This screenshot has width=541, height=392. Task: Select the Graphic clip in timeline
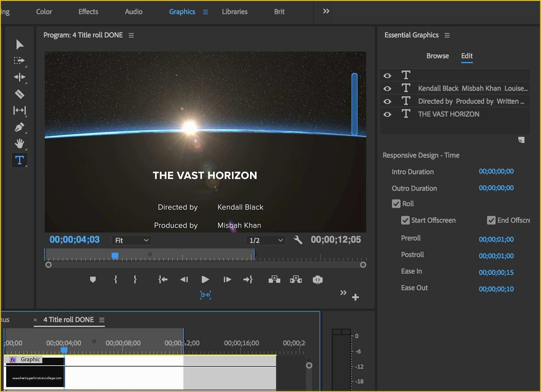tap(140, 373)
